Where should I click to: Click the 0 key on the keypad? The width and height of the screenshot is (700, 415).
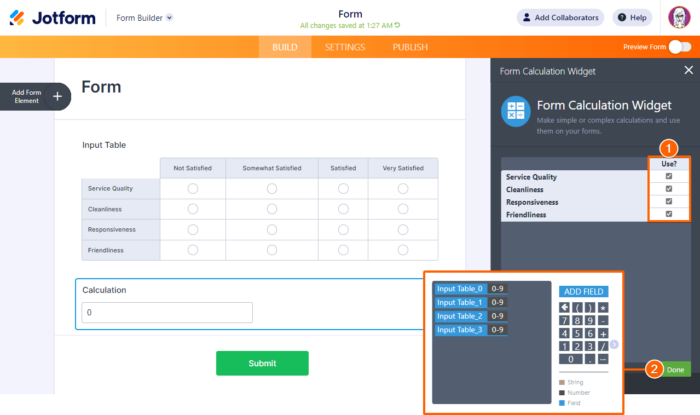click(x=571, y=359)
